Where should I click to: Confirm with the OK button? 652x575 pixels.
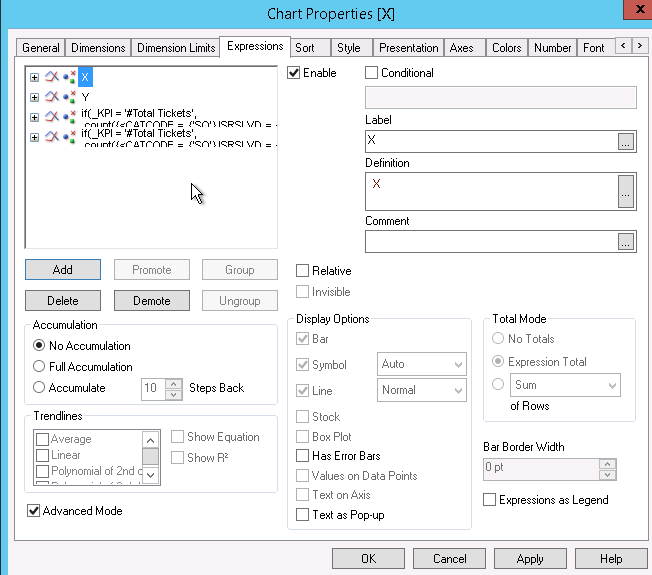click(x=368, y=558)
